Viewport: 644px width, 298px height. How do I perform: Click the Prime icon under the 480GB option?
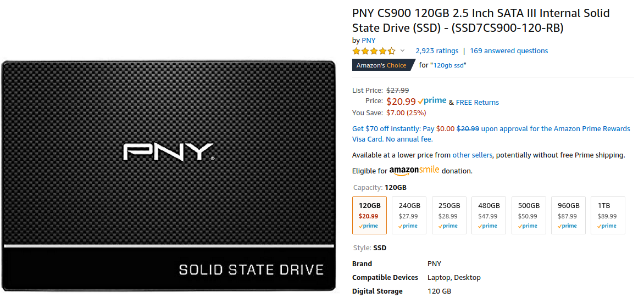pyautogui.click(x=488, y=226)
